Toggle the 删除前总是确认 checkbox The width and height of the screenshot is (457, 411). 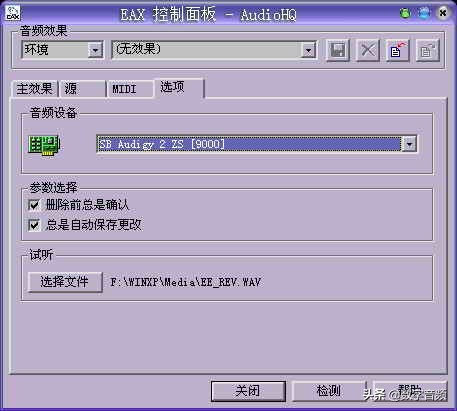[34, 205]
